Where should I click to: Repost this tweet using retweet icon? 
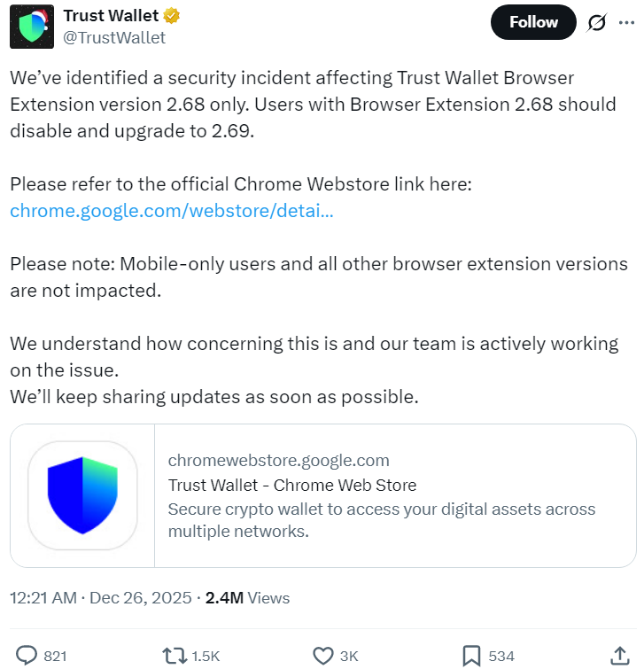pos(174,656)
